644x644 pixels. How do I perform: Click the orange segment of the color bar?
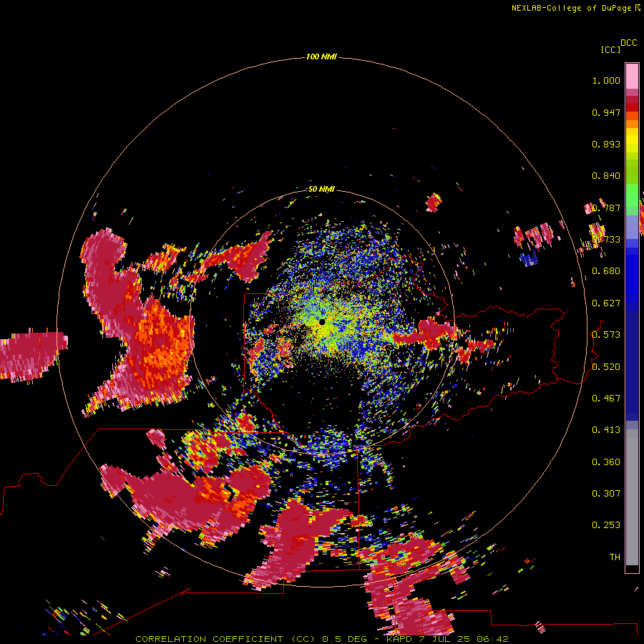(632, 124)
